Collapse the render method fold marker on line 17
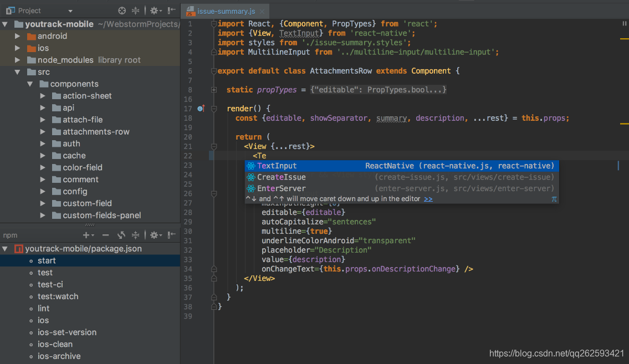629x364 pixels. click(x=214, y=109)
